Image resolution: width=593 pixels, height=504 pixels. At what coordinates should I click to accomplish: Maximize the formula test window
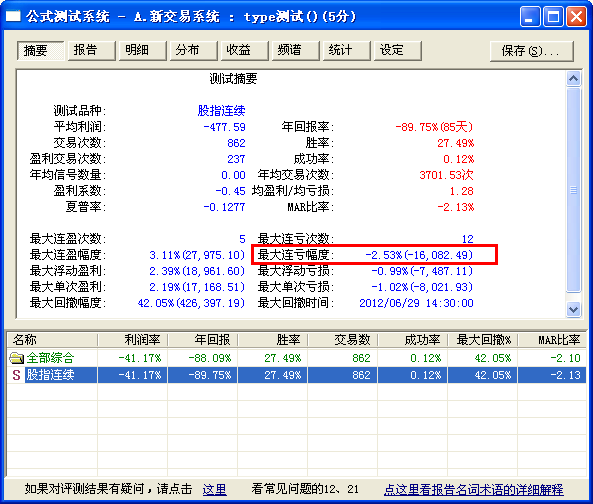pos(553,17)
